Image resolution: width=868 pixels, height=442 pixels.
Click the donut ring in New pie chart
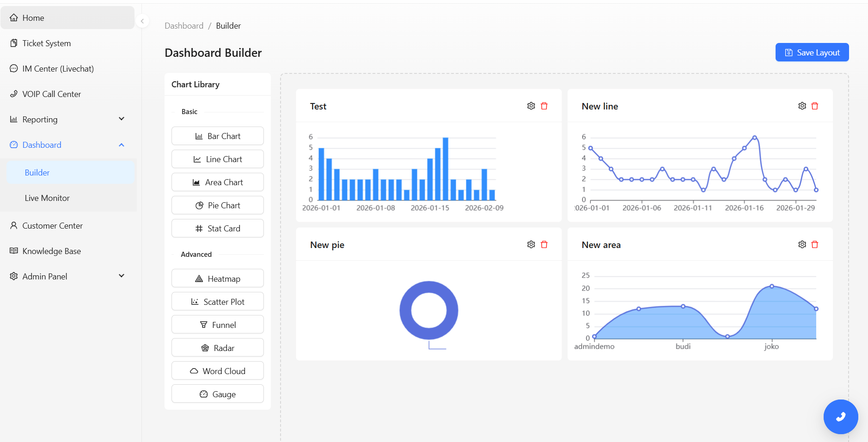tap(428, 286)
